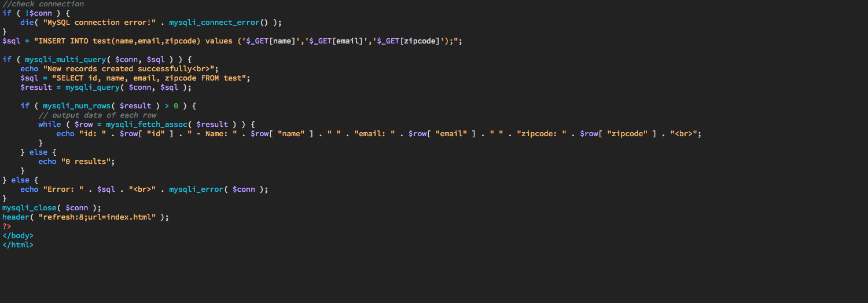Click '$row[ "zipcode" ]' in the echo line

(618, 134)
